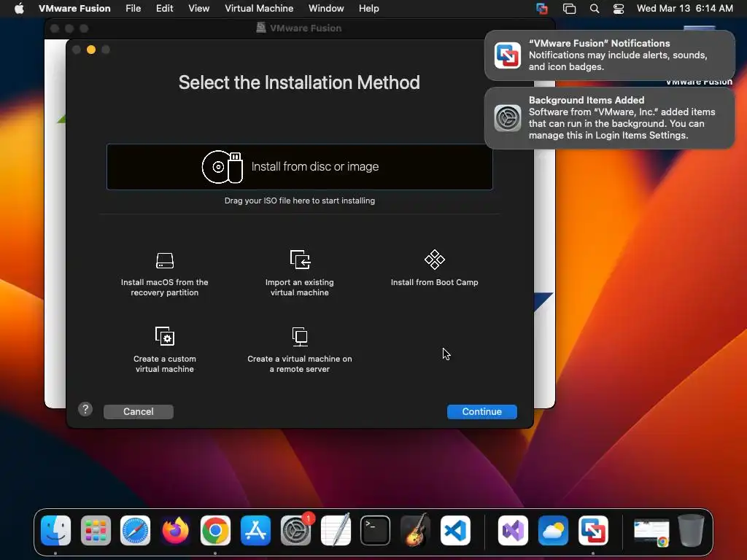Open TextEdit from the dock
Screen dimensions: 747x560
tap(336, 531)
